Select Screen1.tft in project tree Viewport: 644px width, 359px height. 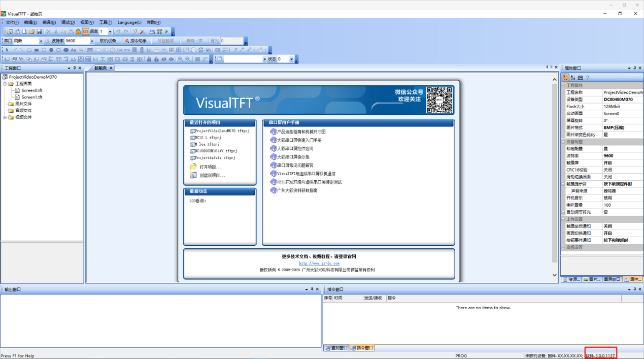click(32, 97)
